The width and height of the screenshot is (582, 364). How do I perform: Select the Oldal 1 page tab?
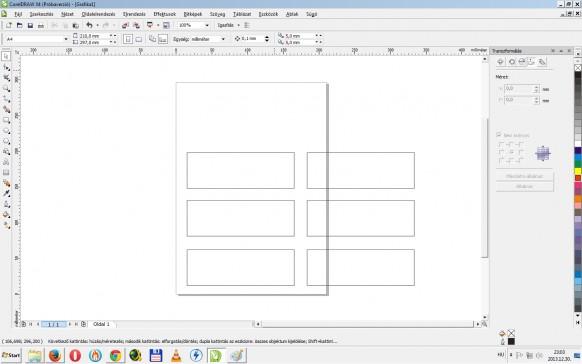(x=101, y=324)
